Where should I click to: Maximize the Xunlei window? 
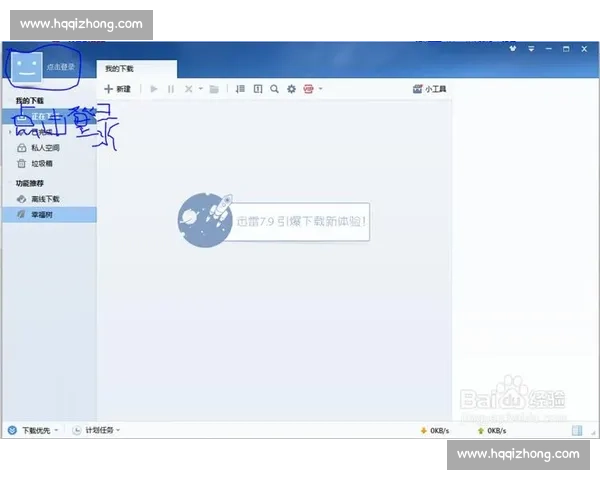click(566, 49)
